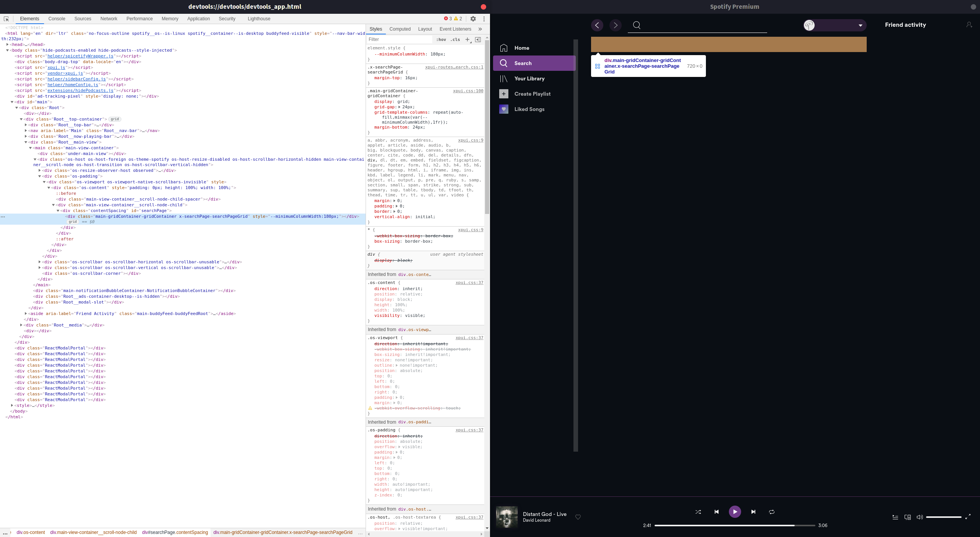Screen dimensions: 980x537
Task: Open connect to a device icon
Action: click(x=908, y=517)
